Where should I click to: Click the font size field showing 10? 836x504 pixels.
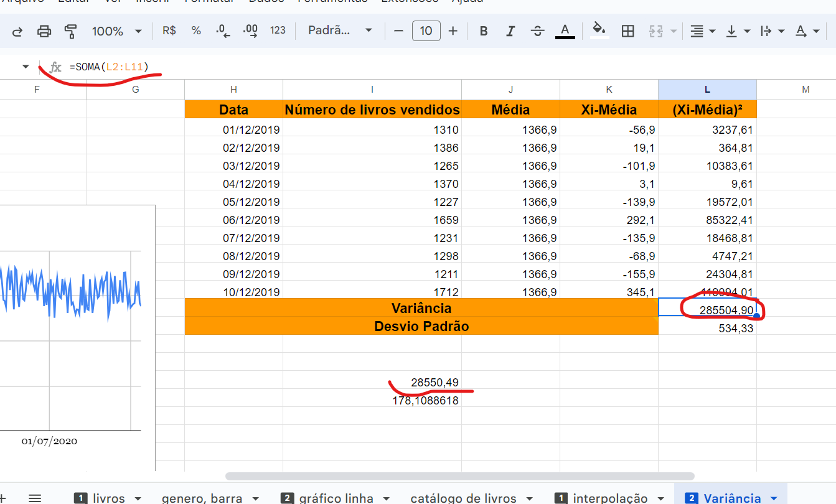click(426, 30)
